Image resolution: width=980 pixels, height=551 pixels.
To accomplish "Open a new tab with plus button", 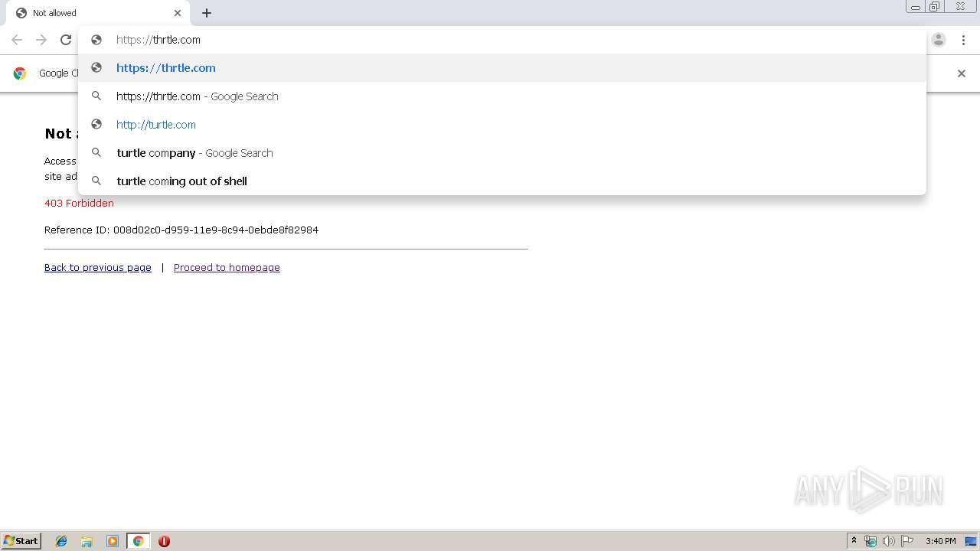I will [207, 13].
